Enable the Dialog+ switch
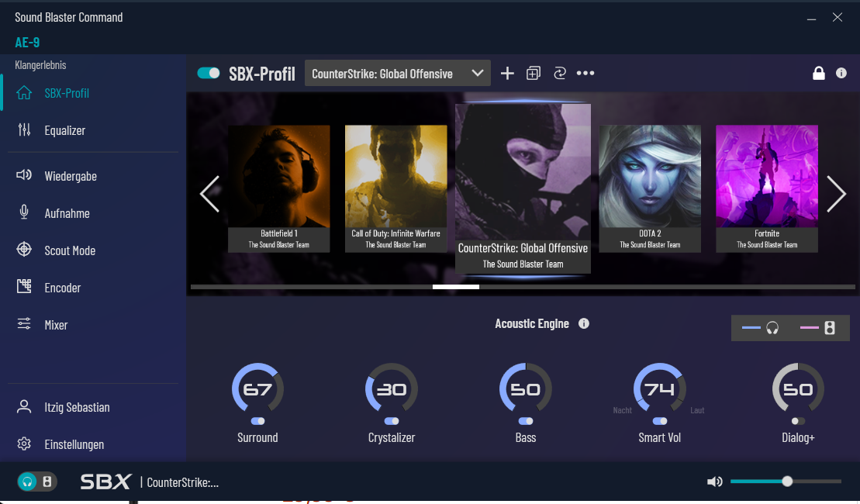The image size is (860, 504). tap(798, 421)
